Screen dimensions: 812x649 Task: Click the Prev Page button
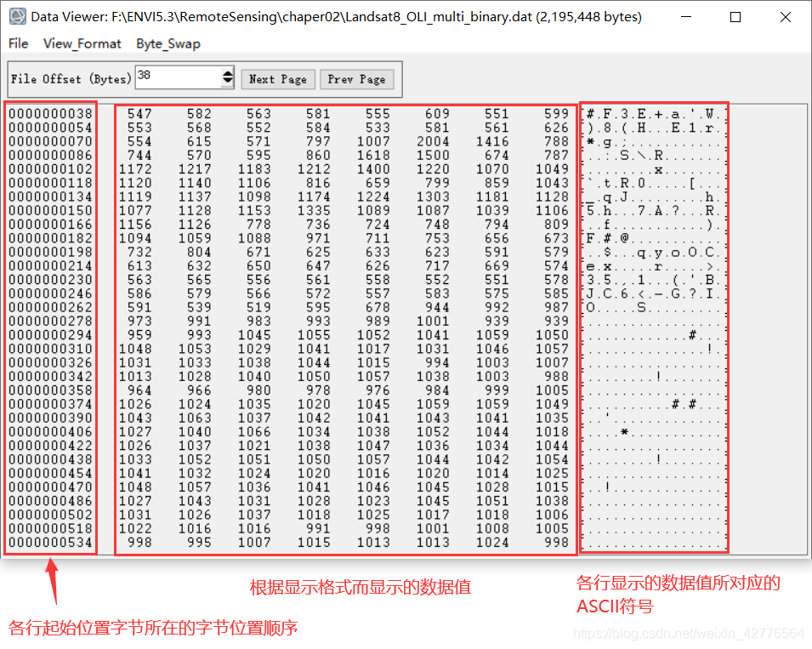pyautogui.click(x=357, y=79)
